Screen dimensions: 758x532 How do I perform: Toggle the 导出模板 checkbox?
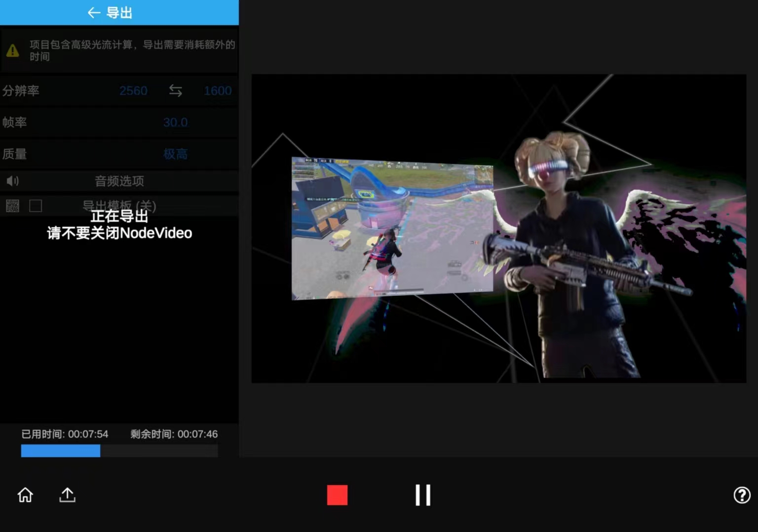36,206
